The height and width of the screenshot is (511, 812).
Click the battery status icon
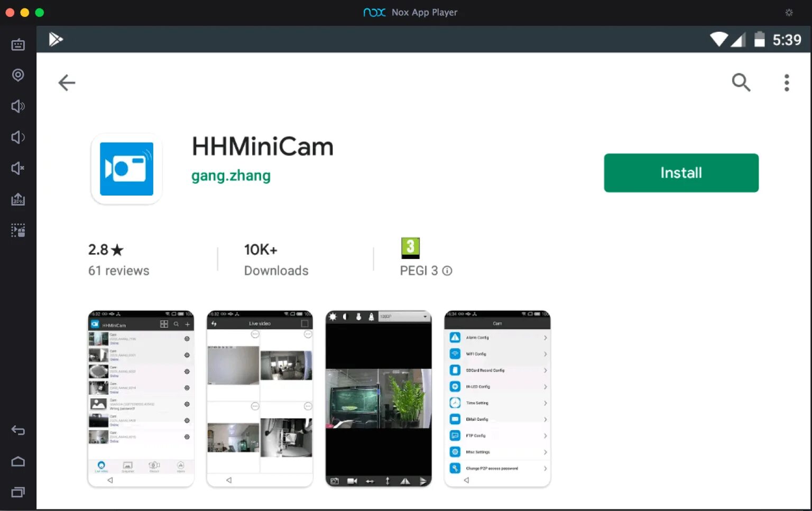tap(759, 39)
